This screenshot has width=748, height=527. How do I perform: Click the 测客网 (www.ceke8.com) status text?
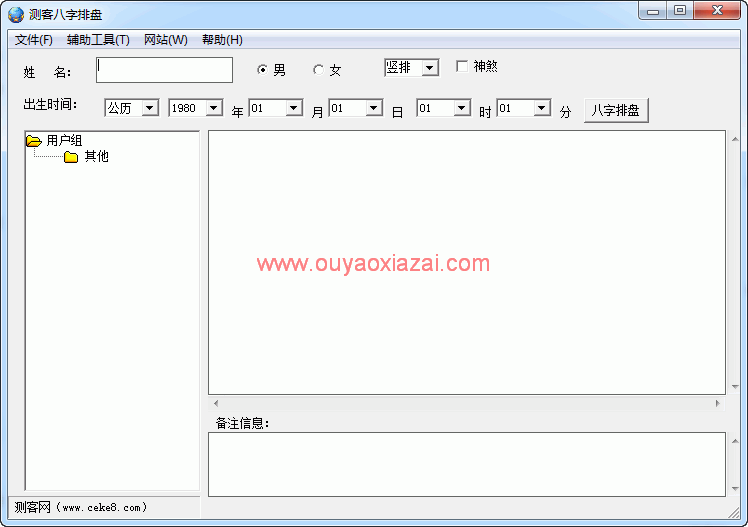(x=81, y=507)
